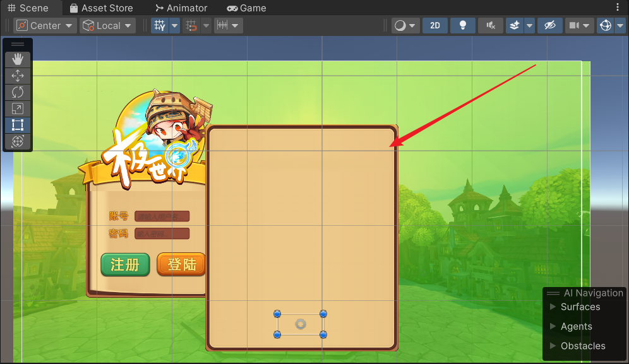Click the green 注册 register button
Viewport: 629px width, 364px height.
point(125,264)
